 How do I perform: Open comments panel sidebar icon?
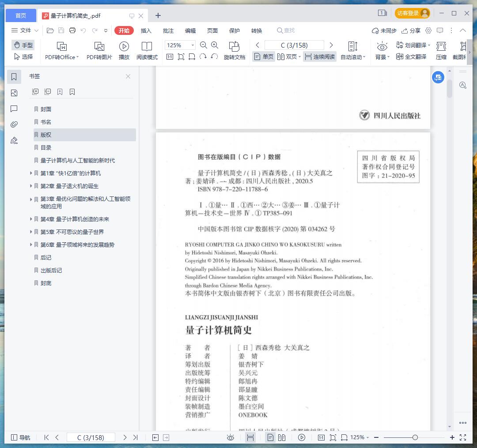tap(14, 109)
